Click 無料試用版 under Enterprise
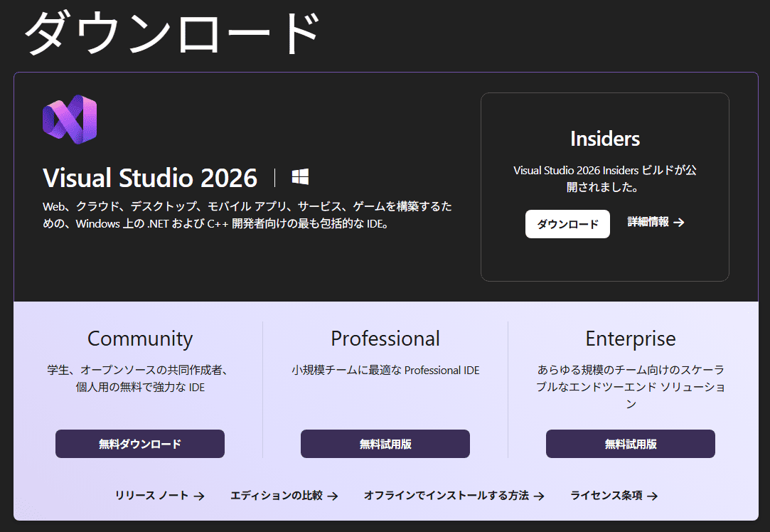 (630, 443)
